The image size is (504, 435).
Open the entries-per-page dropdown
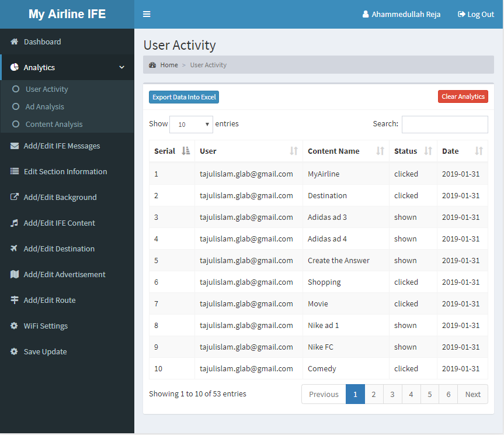[x=192, y=125]
